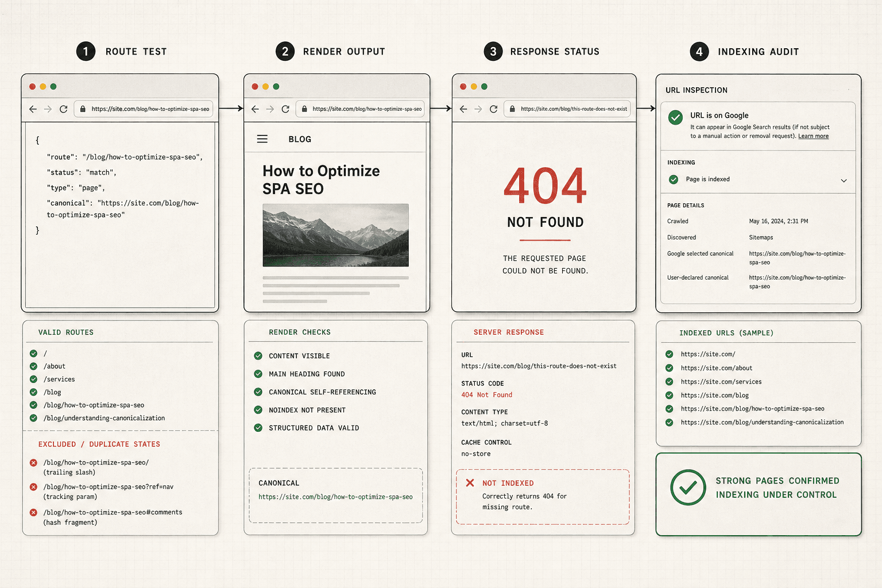Click server response URL this-route-does-not-exist

tap(539, 366)
